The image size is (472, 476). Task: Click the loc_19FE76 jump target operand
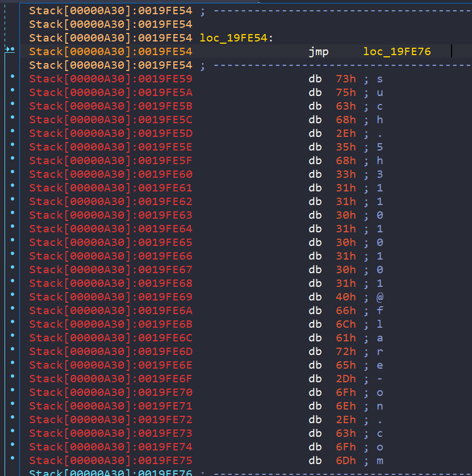click(x=396, y=52)
